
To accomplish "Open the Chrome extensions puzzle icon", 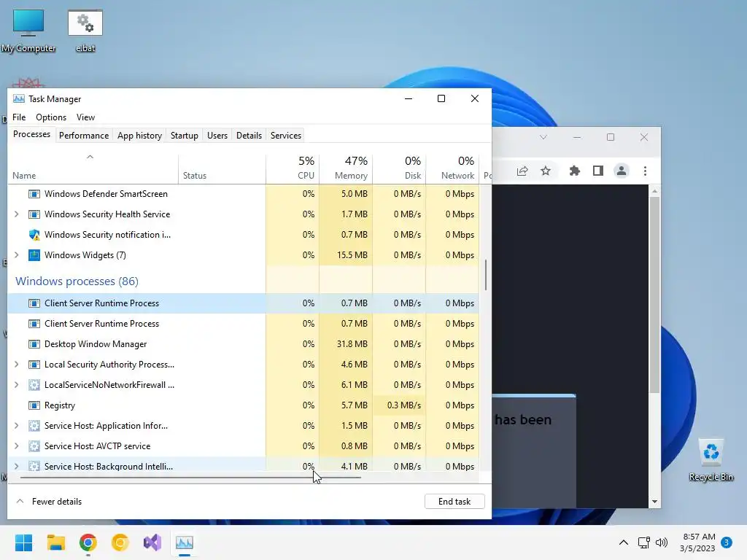I will (x=575, y=171).
